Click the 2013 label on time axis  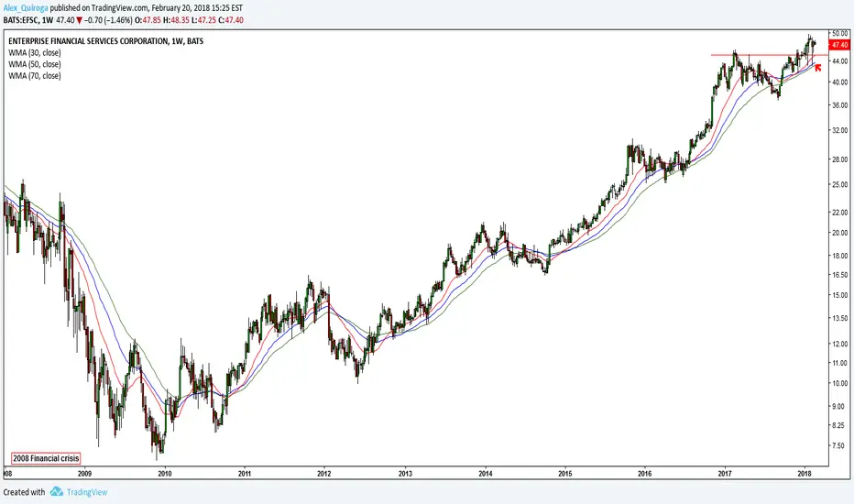point(405,474)
